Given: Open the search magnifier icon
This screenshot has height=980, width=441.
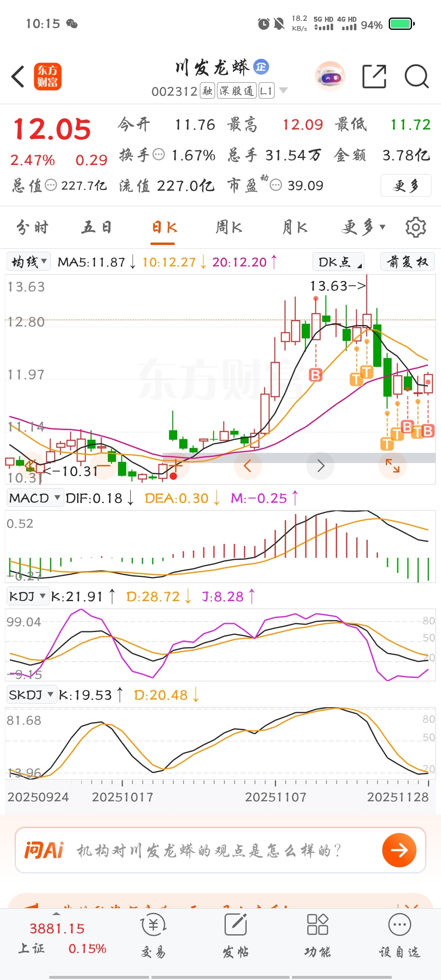Looking at the screenshot, I should pyautogui.click(x=416, y=76).
